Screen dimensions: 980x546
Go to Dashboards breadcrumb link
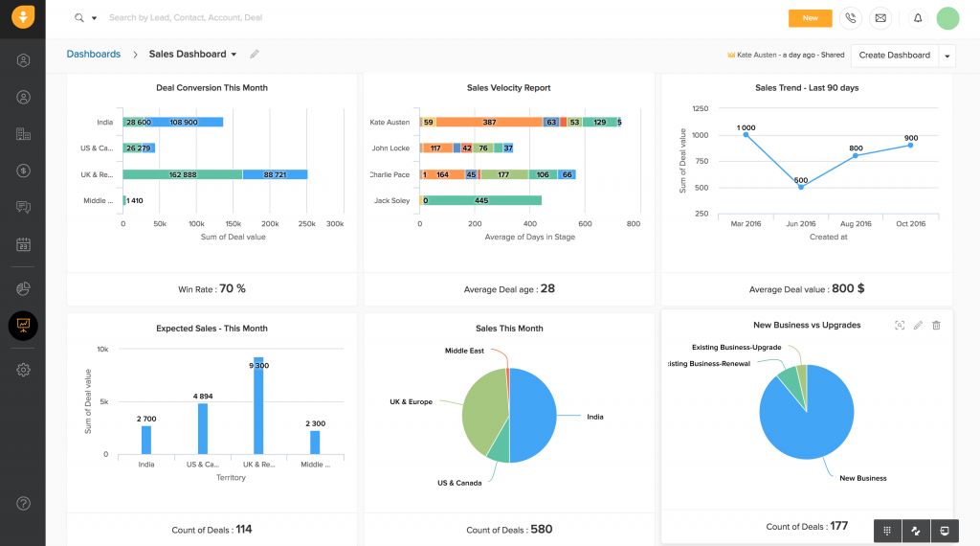click(x=93, y=55)
